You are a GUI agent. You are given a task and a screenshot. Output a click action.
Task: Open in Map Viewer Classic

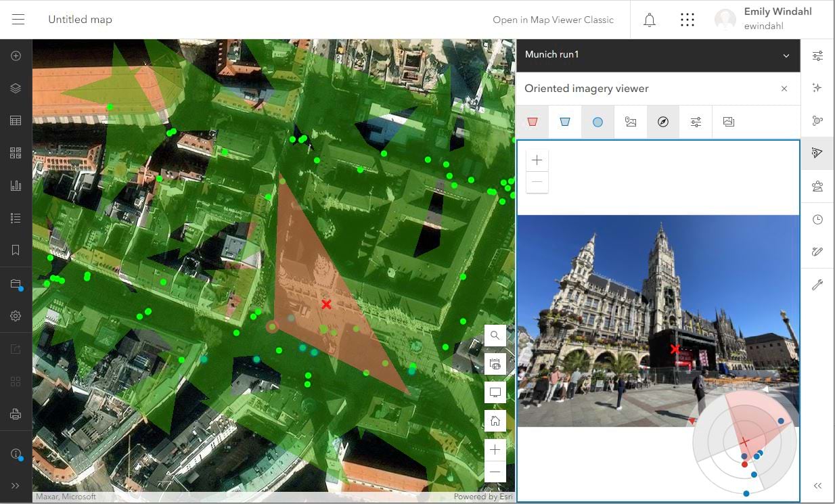pos(554,20)
